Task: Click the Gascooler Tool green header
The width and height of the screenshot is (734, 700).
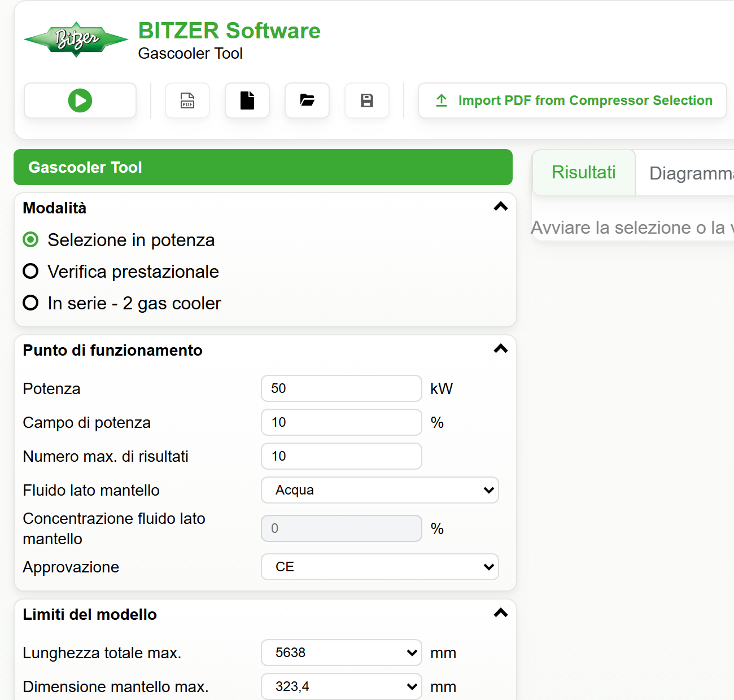Action: tap(263, 167)
